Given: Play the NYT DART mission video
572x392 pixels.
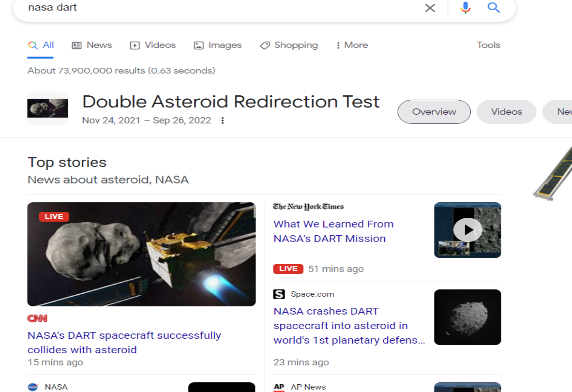Looking at the screenshot, I should [x=467, y=230].
